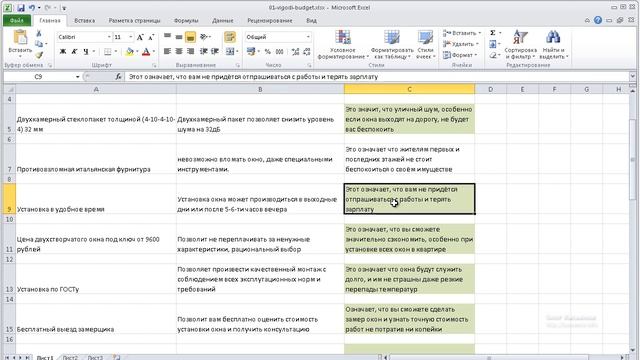This screenshot has width=640, height=360.
Task: Decrease decimal places
Action: pos(307,51)
